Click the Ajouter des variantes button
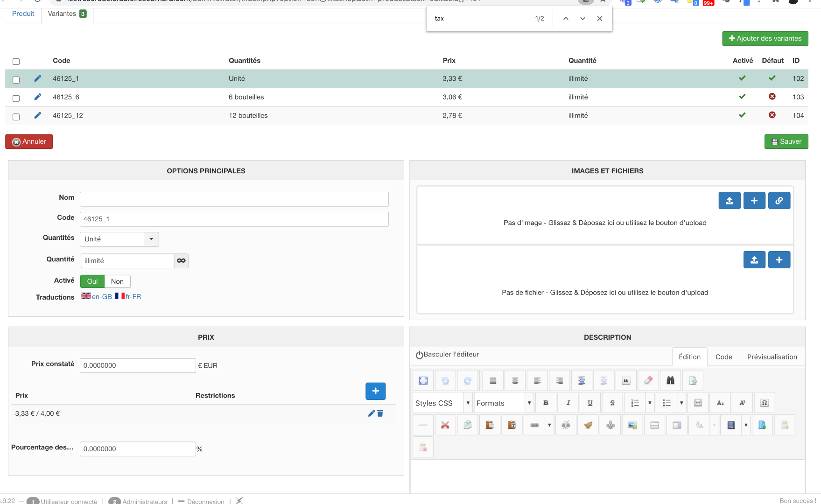Image resolution: width=821 pixels, height=504 pixels. pyautogui.click(x=765, y=38)
